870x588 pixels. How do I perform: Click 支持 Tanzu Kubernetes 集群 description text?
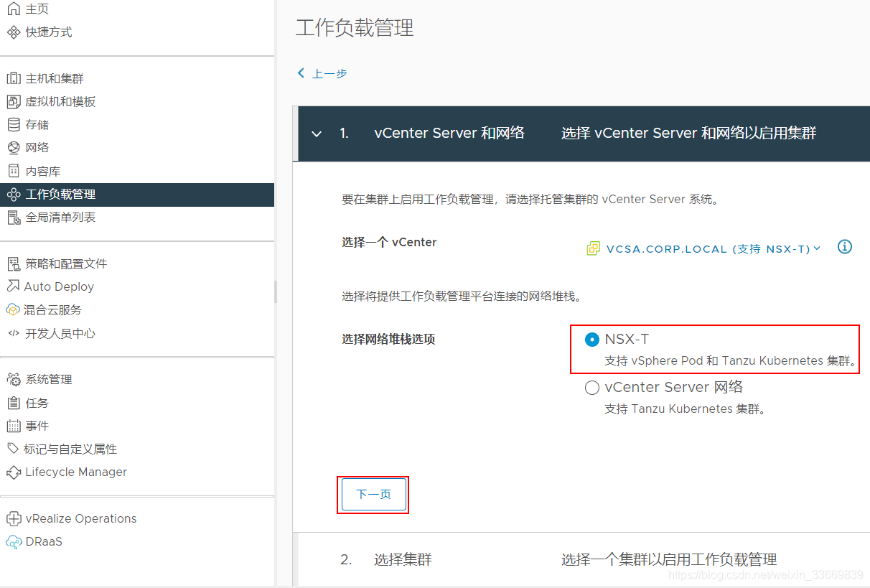(686, 409)
